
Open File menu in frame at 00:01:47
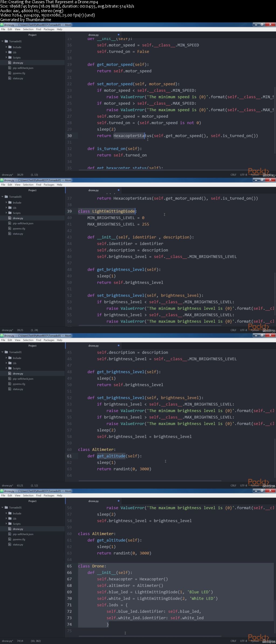3,29
